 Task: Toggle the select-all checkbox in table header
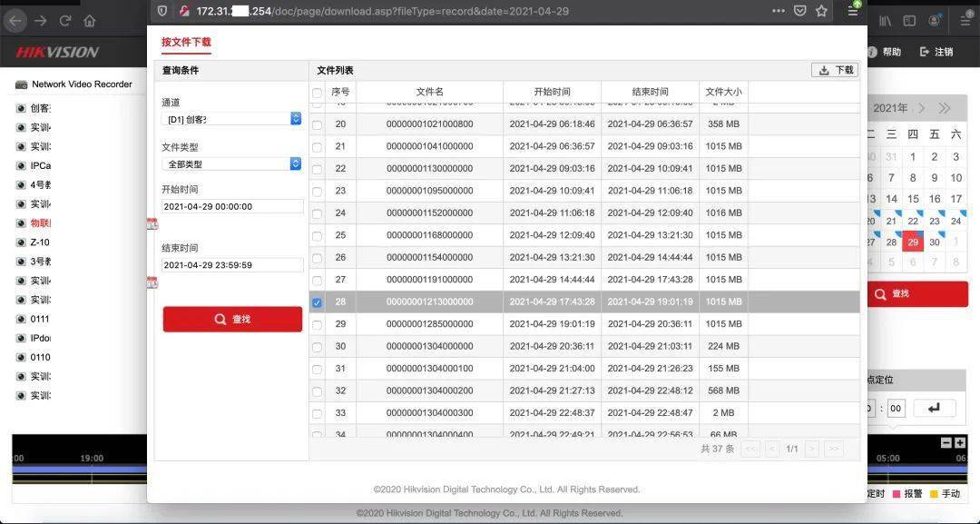(317, 93)
